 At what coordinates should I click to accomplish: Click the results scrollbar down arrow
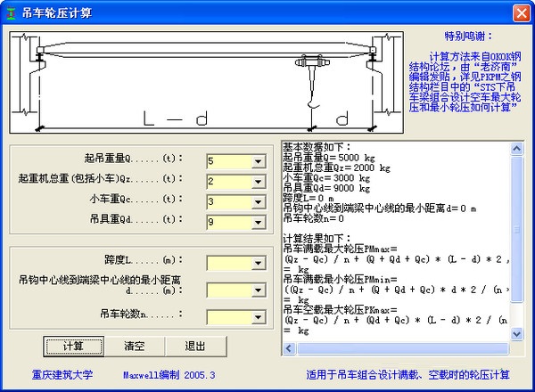coord(516,334)
